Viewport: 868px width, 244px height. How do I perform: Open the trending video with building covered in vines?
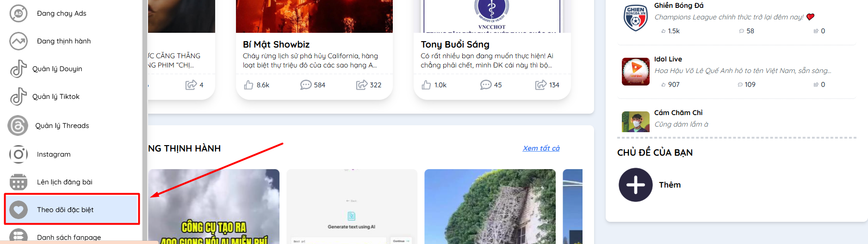[x=490, y=206]
